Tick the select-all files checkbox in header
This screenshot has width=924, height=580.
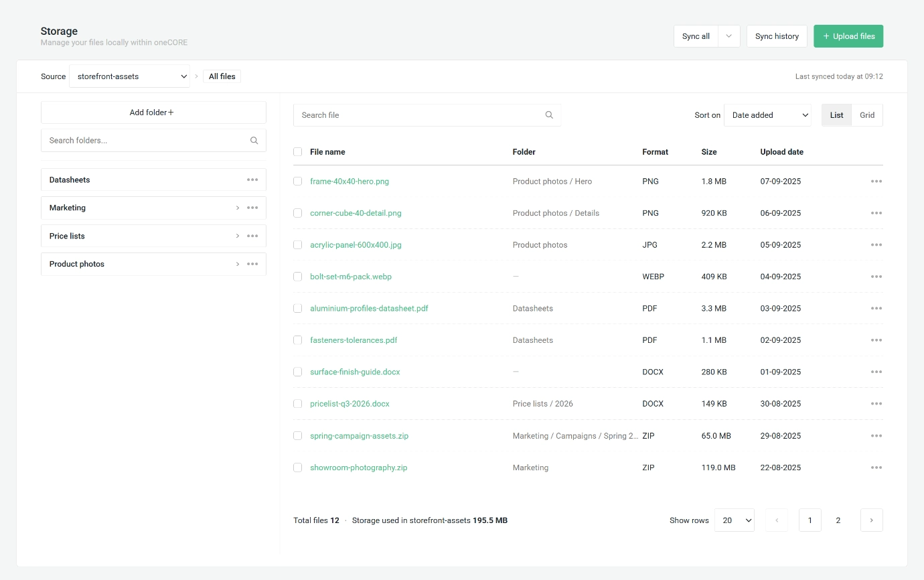(298, 152)
